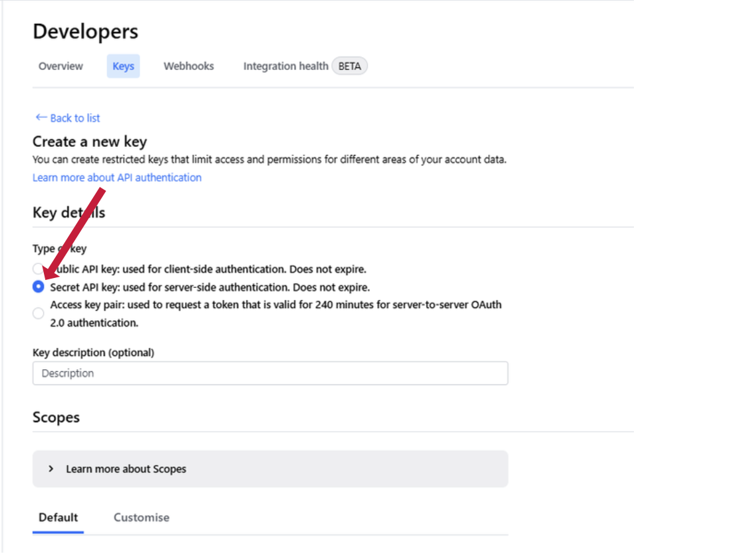Open Learn more about API authentication
747x560 pixels.
[116, 178]
